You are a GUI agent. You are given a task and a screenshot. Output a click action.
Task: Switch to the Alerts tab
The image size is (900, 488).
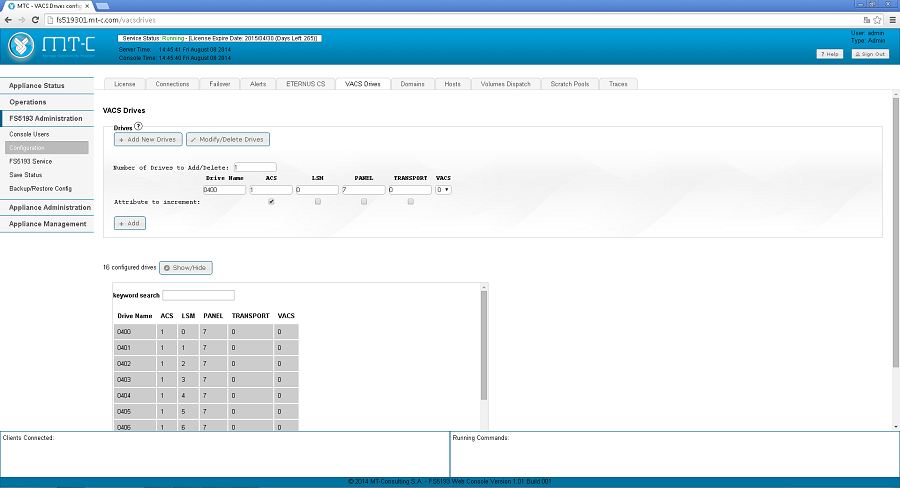[258, 84]
